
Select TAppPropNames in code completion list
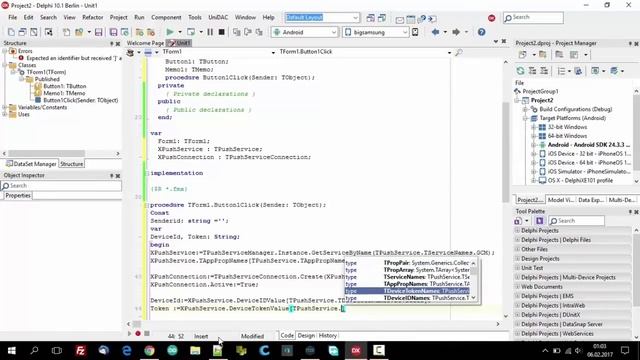[x=407, y=284]
